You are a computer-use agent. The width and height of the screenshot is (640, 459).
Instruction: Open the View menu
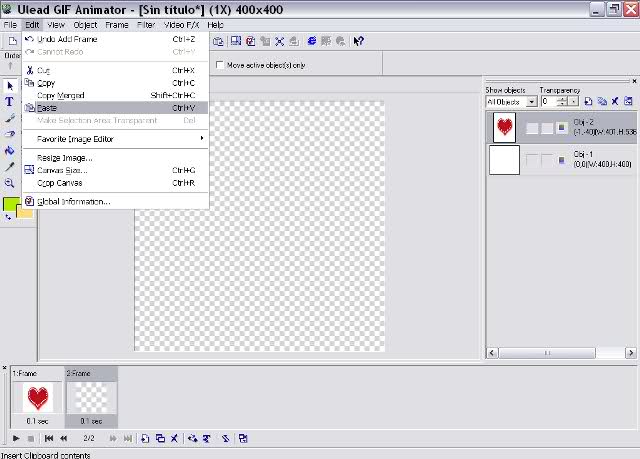coord(56,25)
